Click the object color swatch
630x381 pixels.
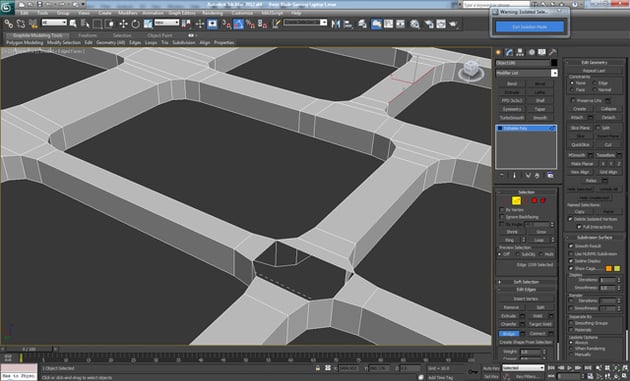point(554,63)
